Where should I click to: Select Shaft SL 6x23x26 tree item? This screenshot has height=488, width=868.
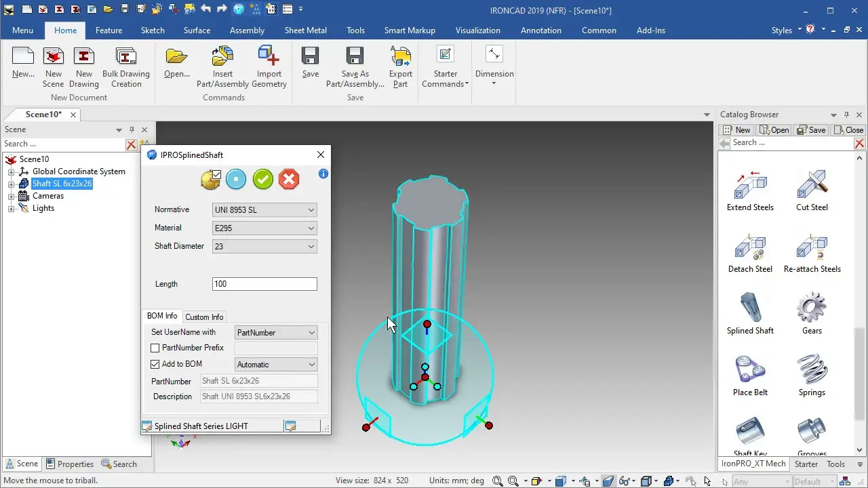(62, 184)
